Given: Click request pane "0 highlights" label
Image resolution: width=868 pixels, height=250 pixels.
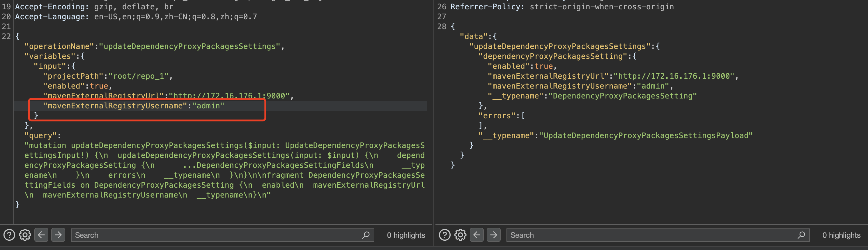Looking at the screenshot, I should (406, 235).
